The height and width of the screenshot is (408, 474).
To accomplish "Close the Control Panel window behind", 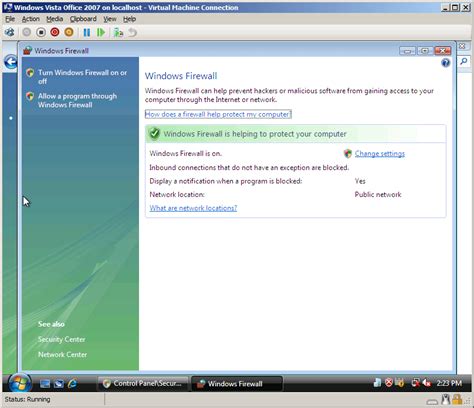I will 462,46.
